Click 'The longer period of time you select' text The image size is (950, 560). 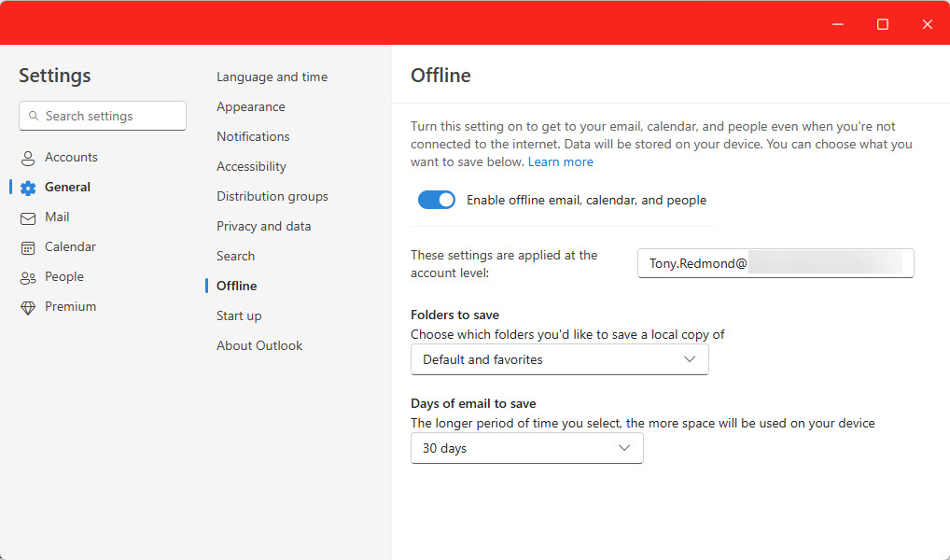(643, 423)
